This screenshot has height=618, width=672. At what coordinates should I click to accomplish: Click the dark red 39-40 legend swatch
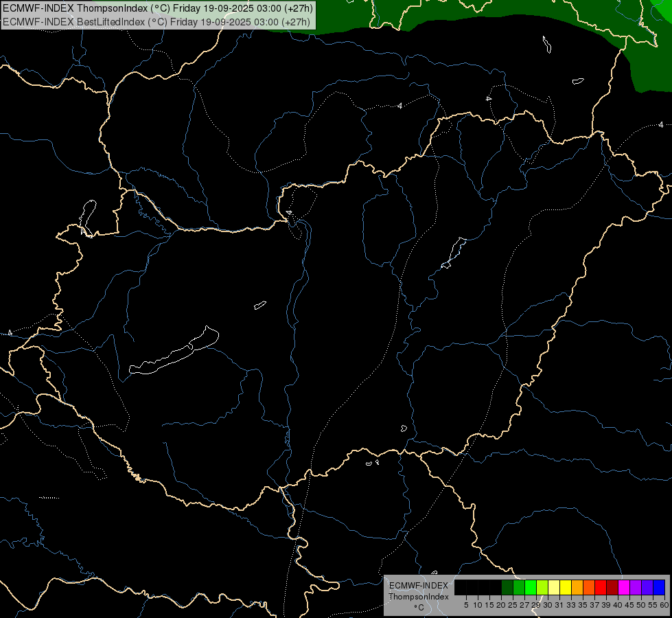tap(612, 587)
